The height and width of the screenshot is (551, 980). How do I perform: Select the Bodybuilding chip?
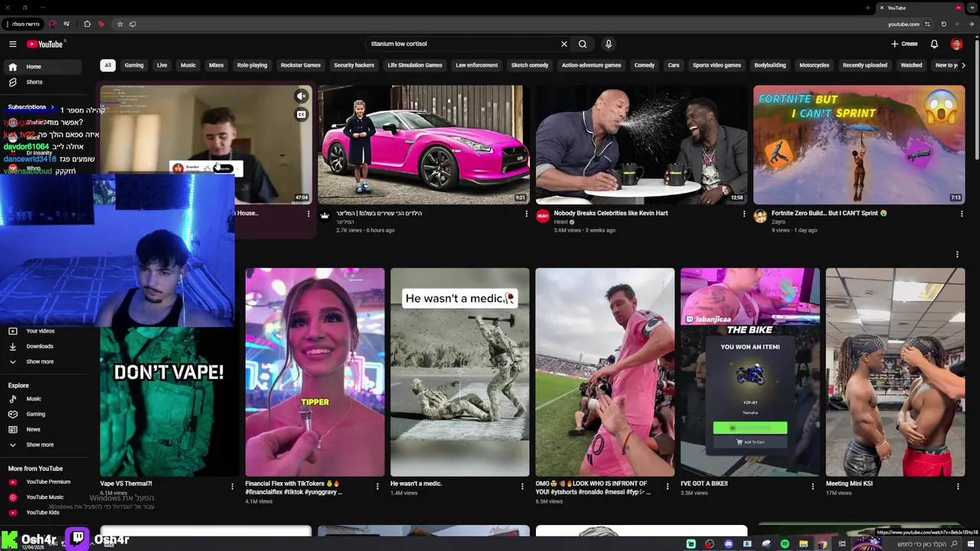770,65
